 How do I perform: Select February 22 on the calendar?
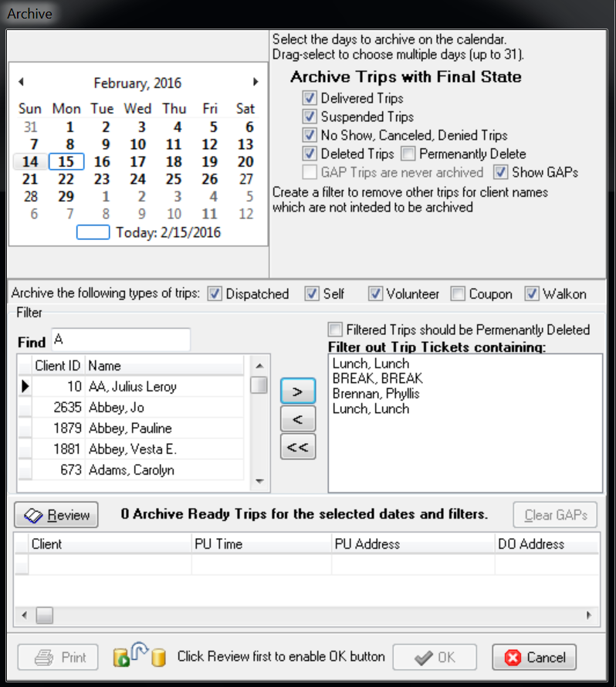[x=66, y=179]
